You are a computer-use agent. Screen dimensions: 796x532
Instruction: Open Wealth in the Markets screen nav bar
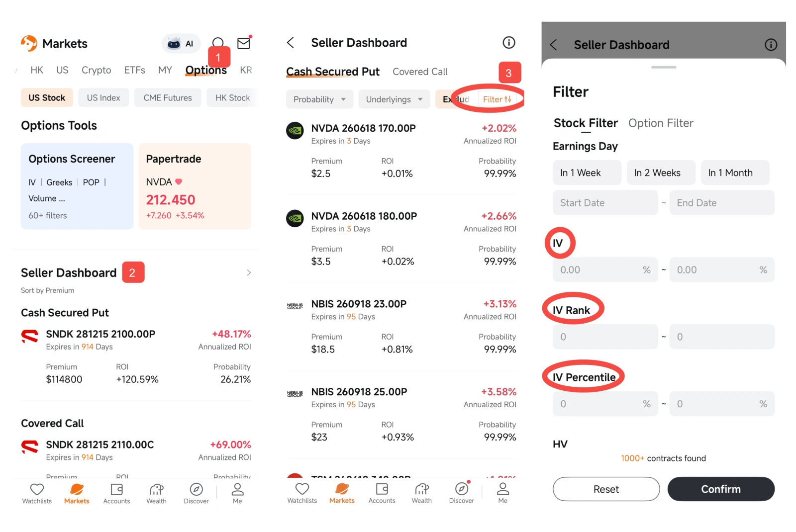pyautogui.click(x=156, y=493)
